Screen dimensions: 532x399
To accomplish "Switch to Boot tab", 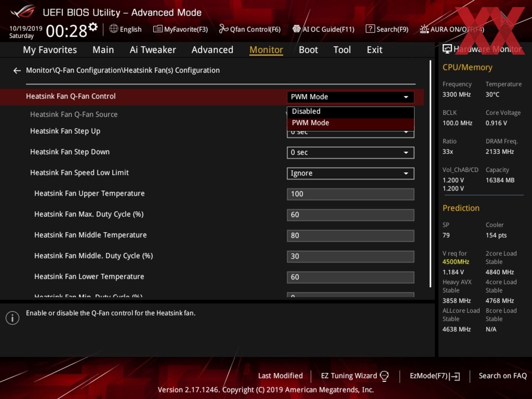I will (308, 50).
